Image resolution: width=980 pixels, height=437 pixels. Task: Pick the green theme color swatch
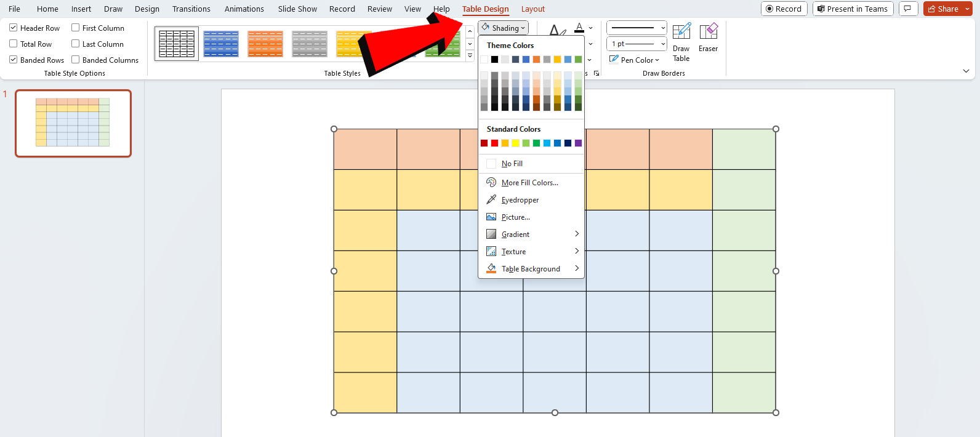pos(578,59)
